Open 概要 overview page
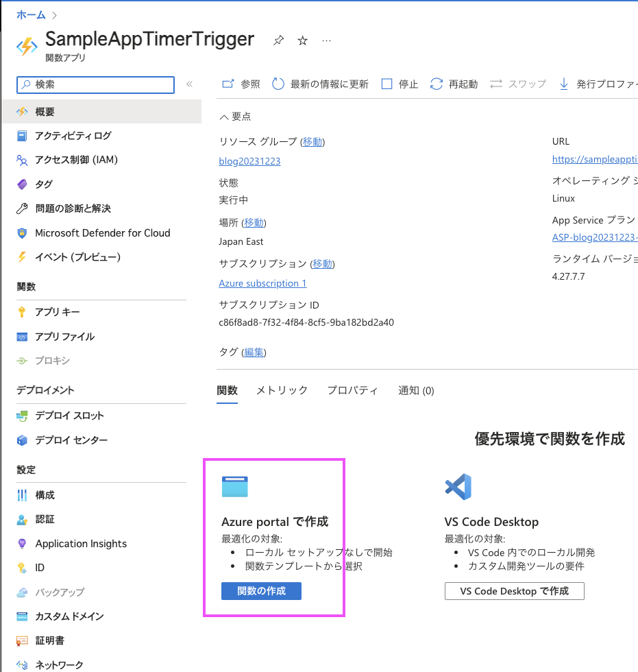Screen dimensions: 638x672 coord(101,112)
